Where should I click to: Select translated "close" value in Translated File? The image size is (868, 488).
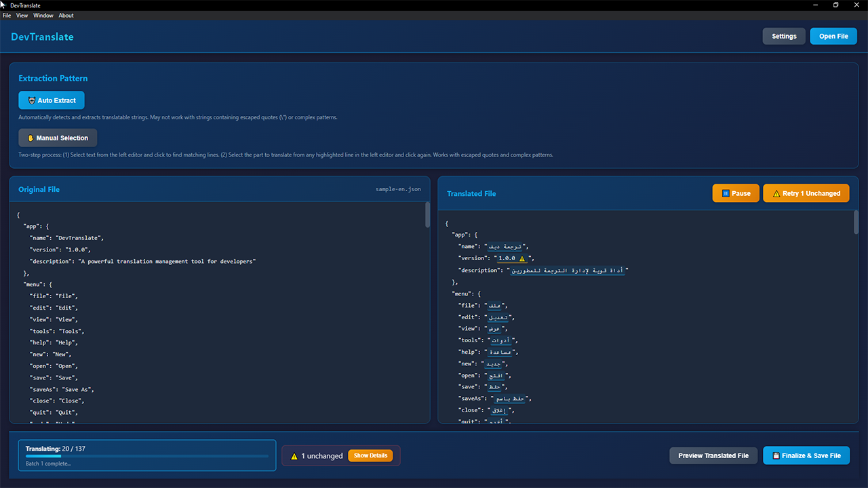498,410
